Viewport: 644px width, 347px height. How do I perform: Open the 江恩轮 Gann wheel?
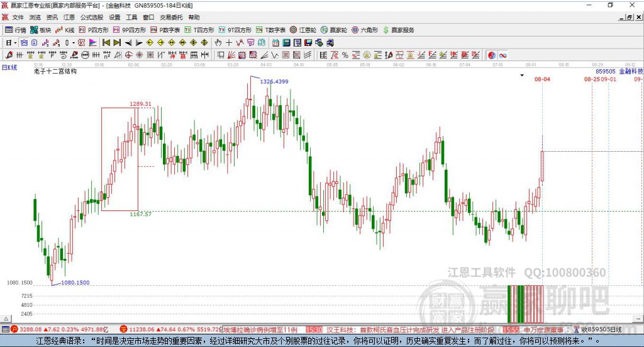click(x=303, y=30)
